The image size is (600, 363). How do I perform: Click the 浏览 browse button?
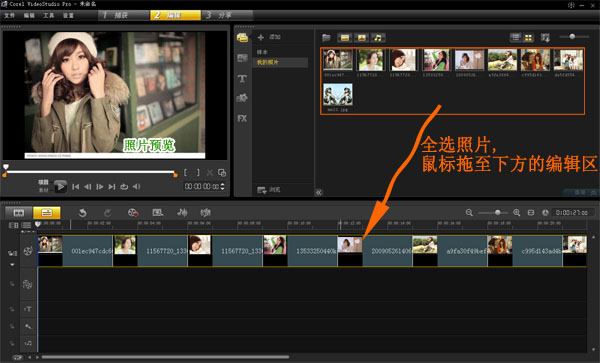pyautogui.click(x=269, y=190)
